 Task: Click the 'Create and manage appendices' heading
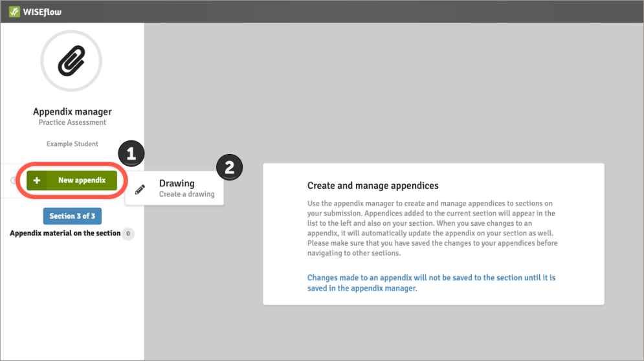pos(373,186)
